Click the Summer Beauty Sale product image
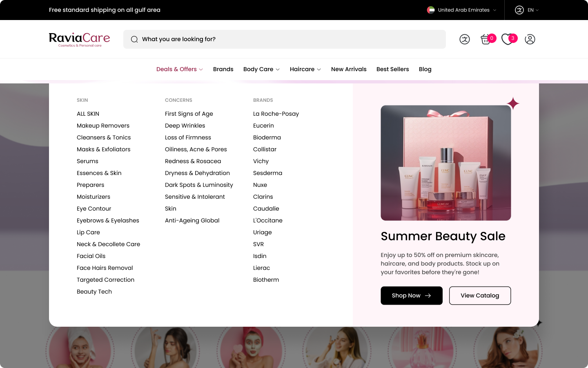This screenshot has width=588, height=368. pyautogui.click(x=445, y=163)
